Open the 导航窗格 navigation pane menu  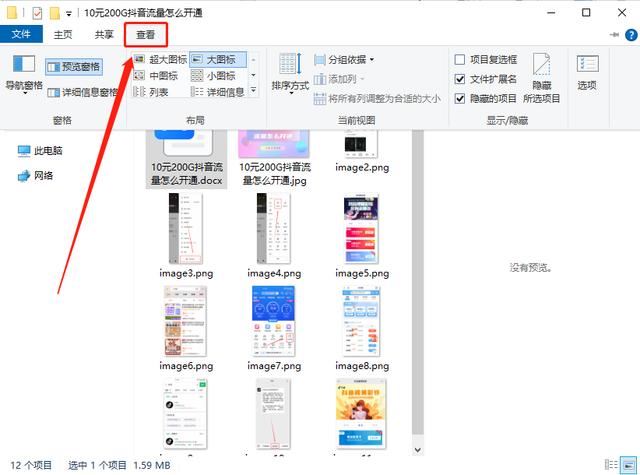(24, 75)
